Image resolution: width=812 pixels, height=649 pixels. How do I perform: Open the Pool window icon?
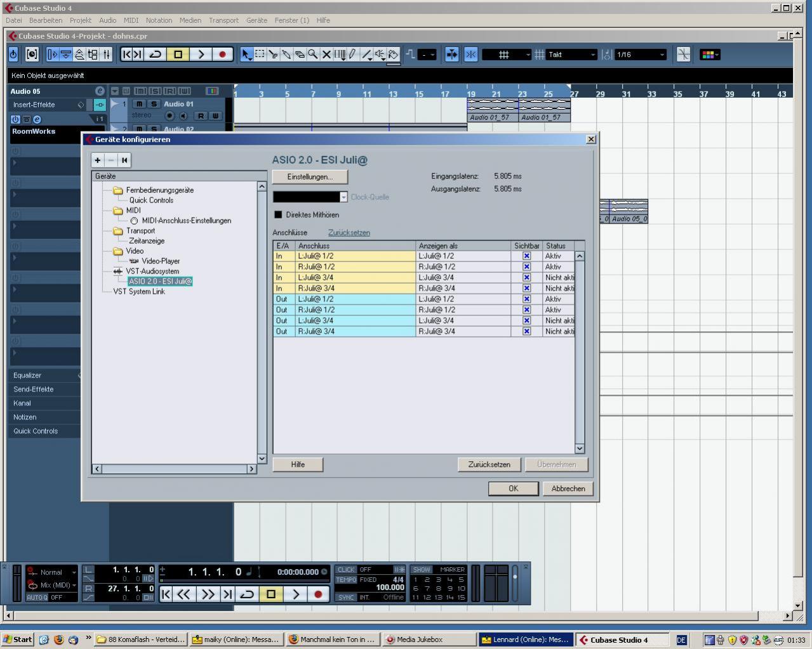point(93,55)
